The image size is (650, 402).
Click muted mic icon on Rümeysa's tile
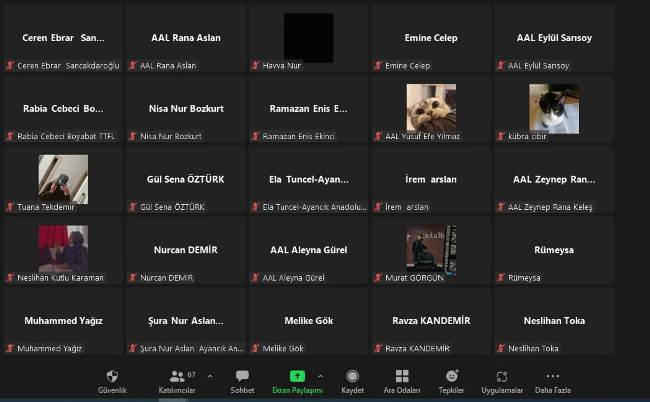501,278
